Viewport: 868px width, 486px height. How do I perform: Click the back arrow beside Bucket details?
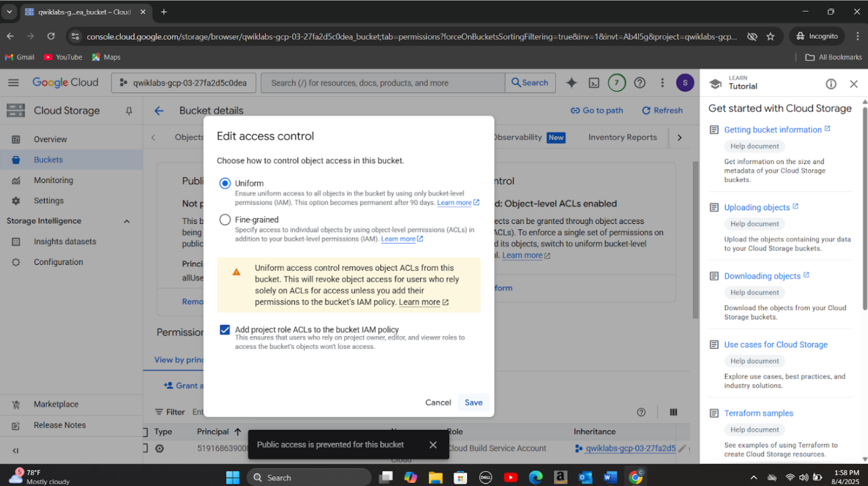coord(159,111)
